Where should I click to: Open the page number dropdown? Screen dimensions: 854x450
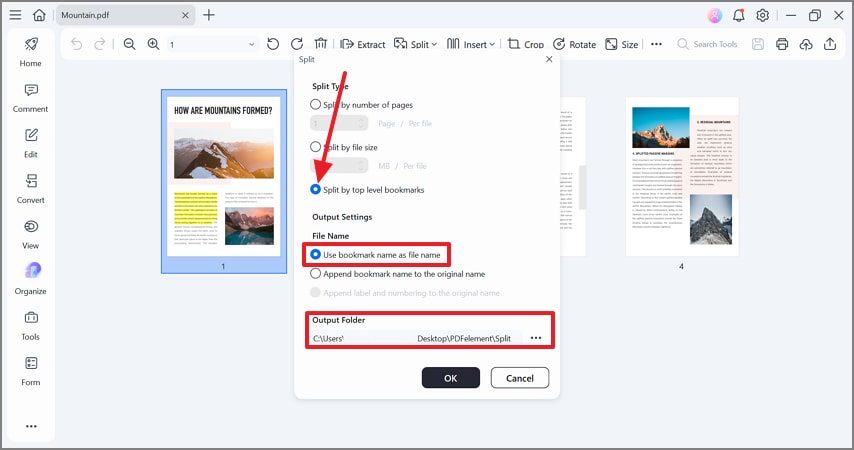coord(251,44)
